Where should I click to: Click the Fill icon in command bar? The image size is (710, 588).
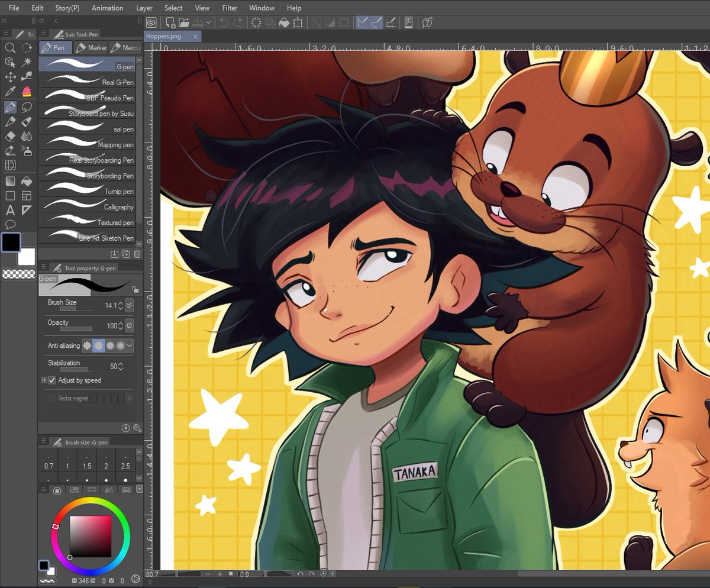click(x=284, y=22)
